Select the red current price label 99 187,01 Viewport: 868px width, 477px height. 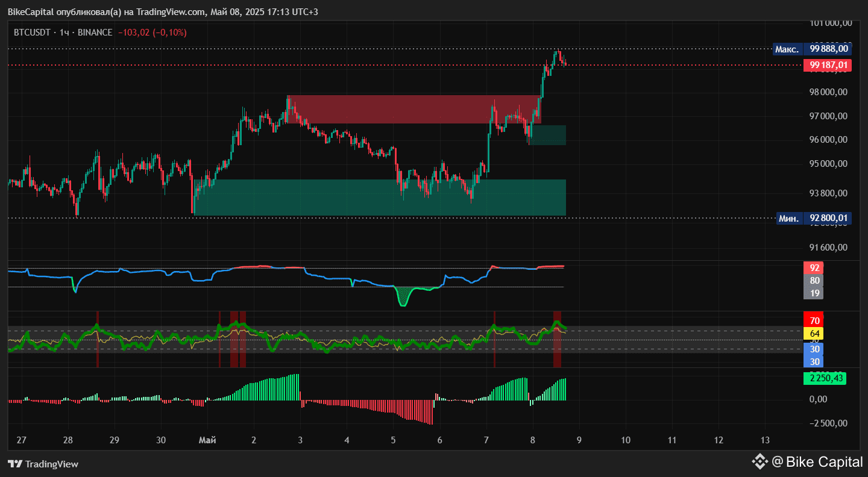click(828, 66)
